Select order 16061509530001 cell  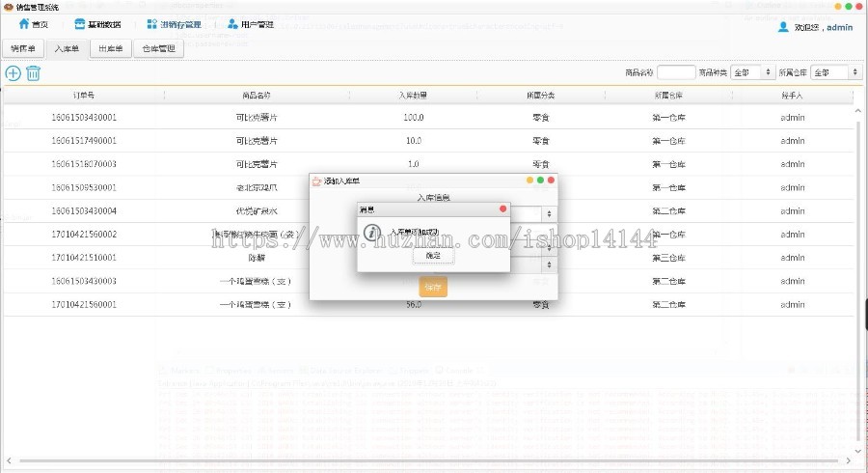[x=84, y=188]
